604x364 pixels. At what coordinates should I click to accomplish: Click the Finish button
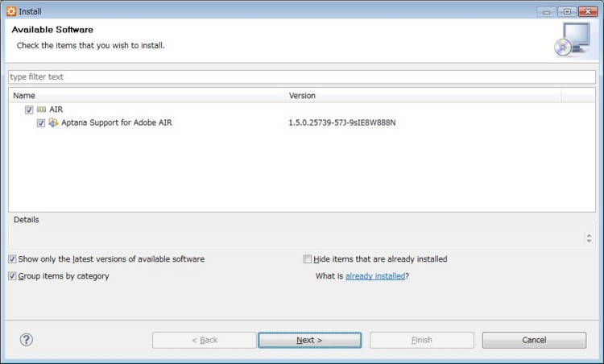point(422,340)
